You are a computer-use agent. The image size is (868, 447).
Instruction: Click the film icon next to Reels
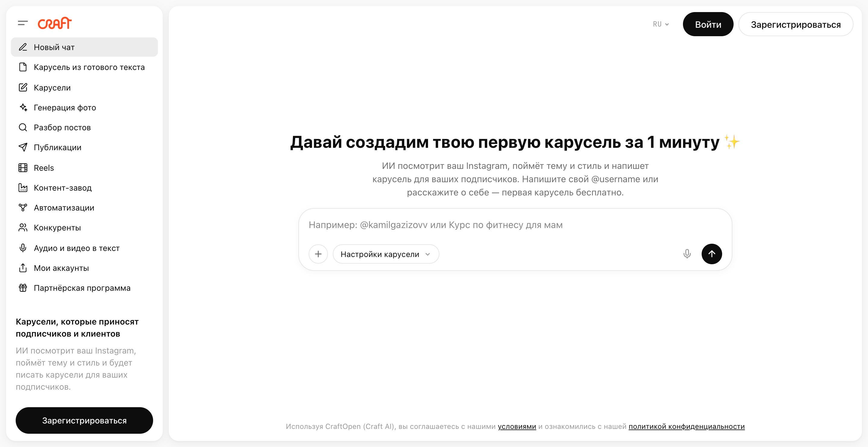pyautogui.click(x=23, y=168)
